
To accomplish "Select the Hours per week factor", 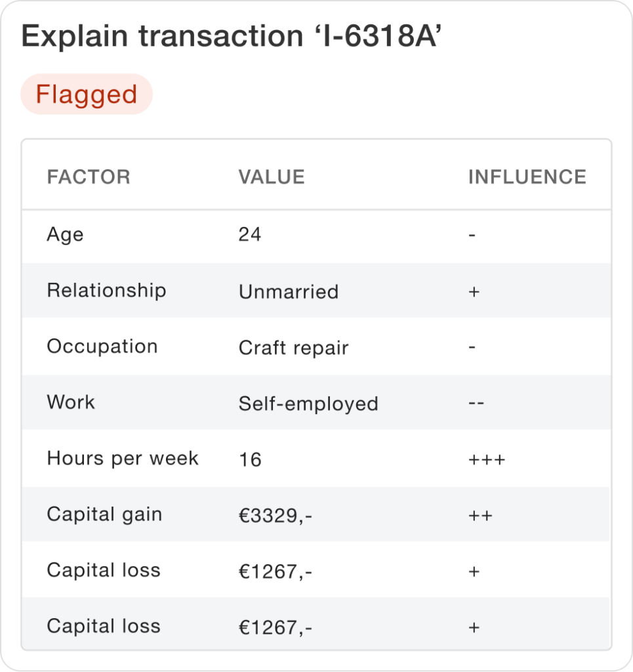I will click(x=123, y=459).
